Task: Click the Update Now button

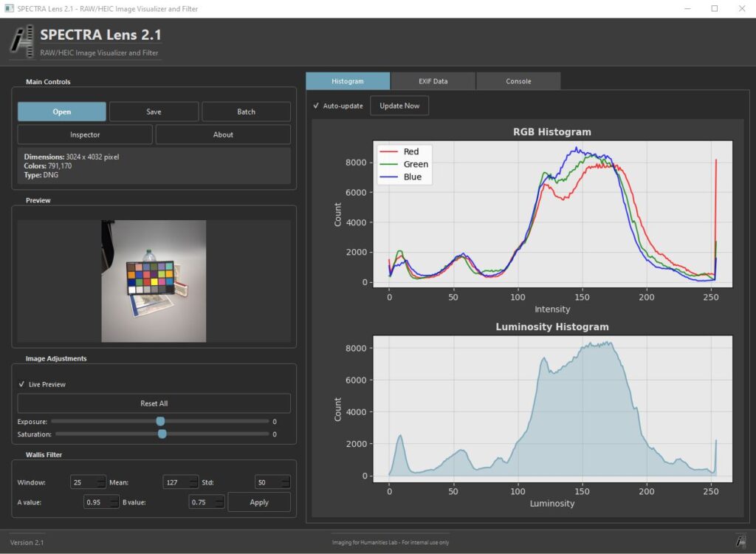Action: 399,106
